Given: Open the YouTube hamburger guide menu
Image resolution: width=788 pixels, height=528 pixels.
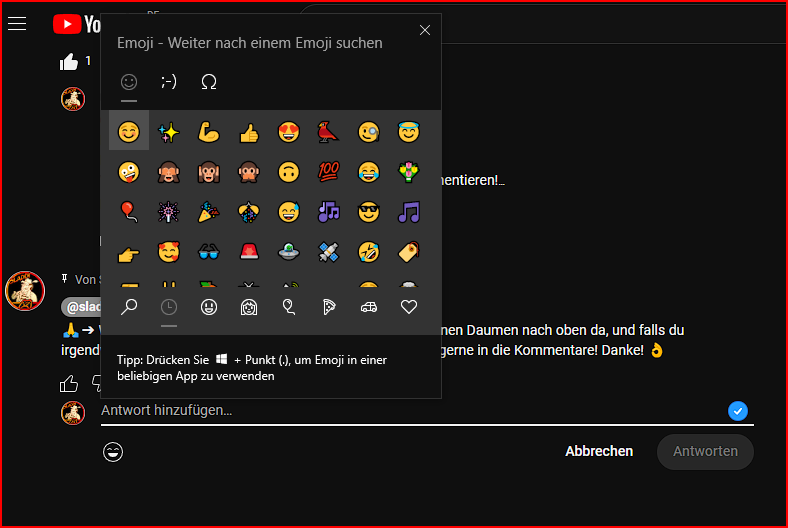Looking at the screenshot, I should (x=17, y=24).
